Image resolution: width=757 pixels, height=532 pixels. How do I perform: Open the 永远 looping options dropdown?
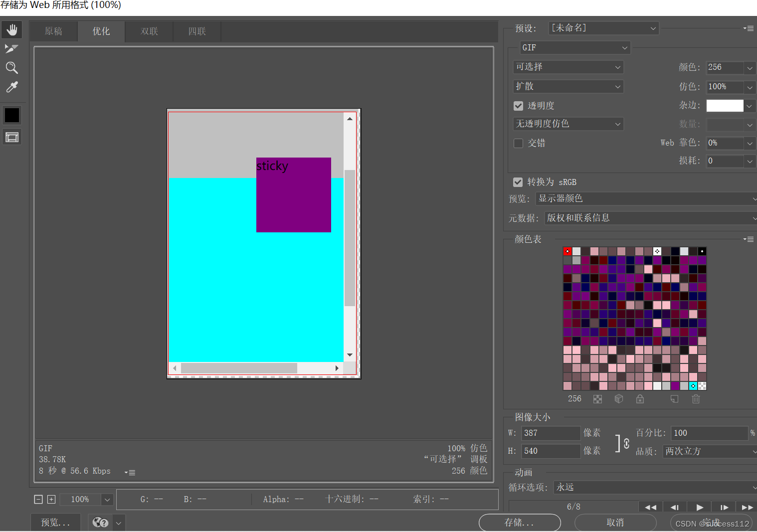coord(655,487)
